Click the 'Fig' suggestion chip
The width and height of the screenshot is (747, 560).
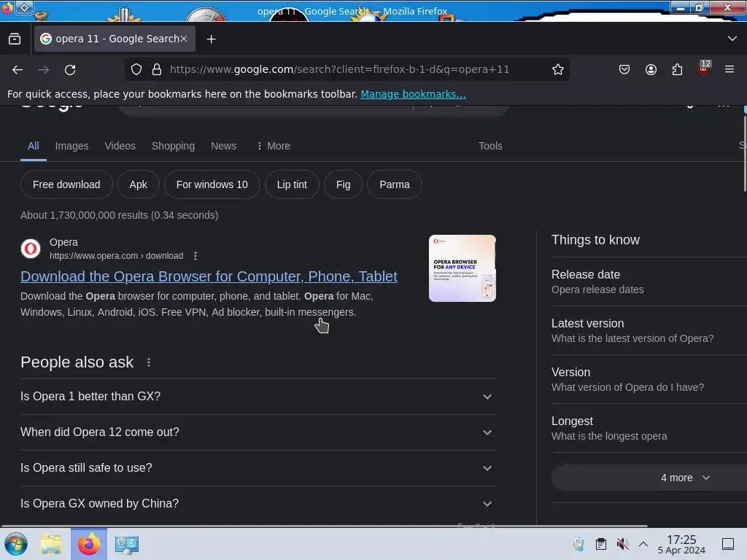pyautogui.click(x=343, y=184)
